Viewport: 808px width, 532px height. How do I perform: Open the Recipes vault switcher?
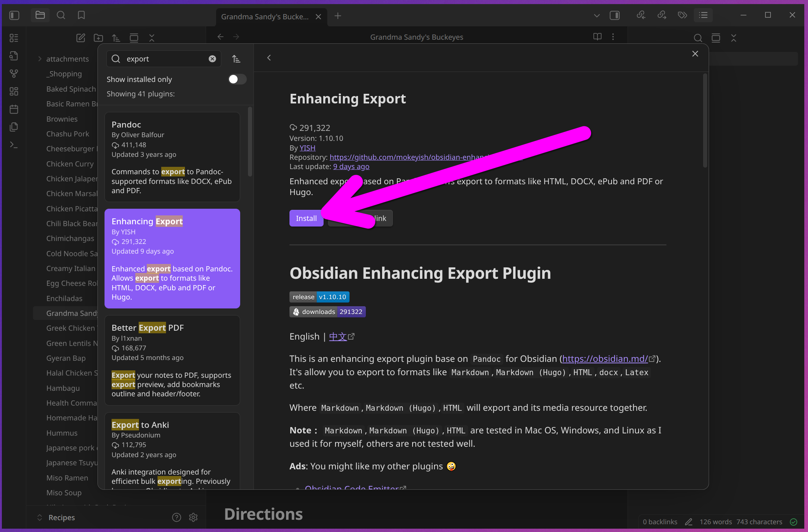pos(62,518)
